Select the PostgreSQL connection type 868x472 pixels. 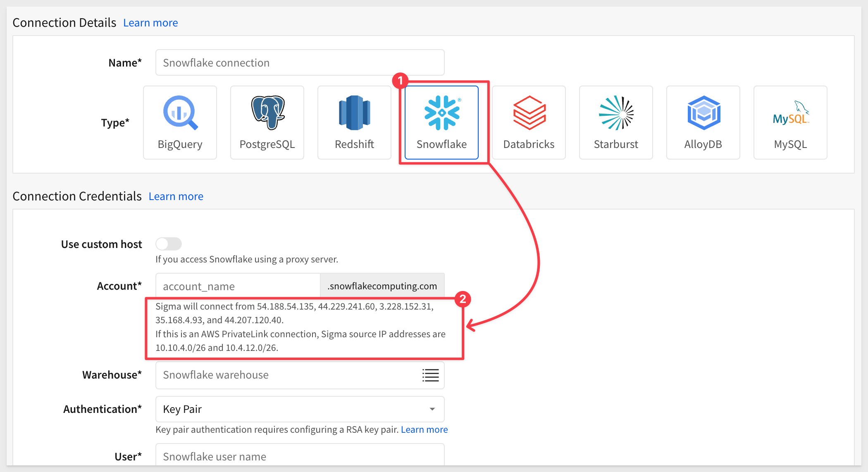(x=267, y=122)
